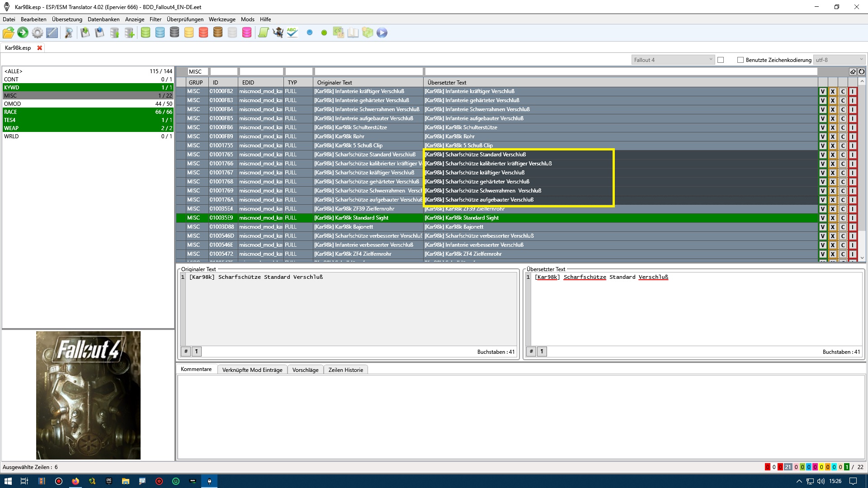
Task: Click the ABC spell check icon
Action: pyautogui.click(x=292, y=33)
